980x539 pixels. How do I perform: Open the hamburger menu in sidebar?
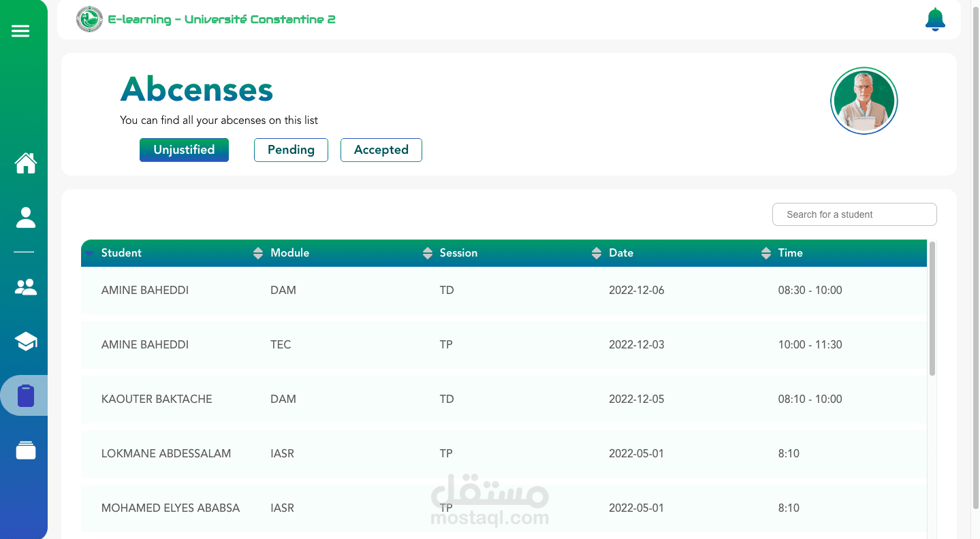[x=20, y=31]
